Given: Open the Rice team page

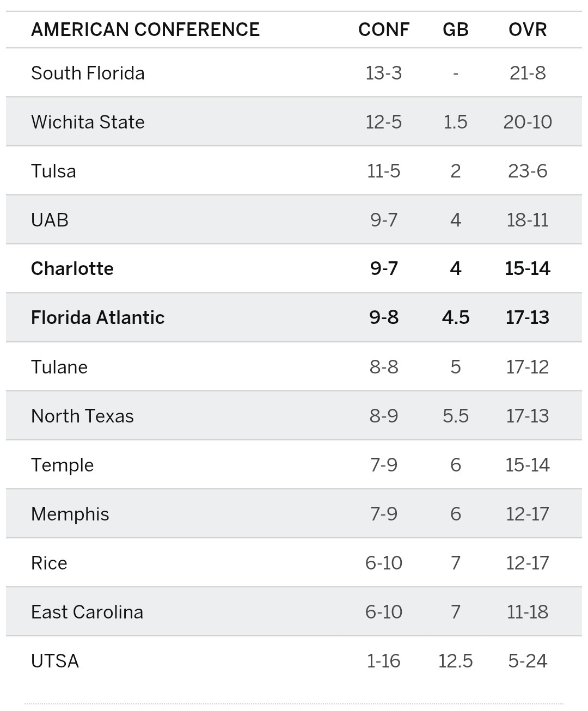Looking at the screenshot, I should 49,563.
